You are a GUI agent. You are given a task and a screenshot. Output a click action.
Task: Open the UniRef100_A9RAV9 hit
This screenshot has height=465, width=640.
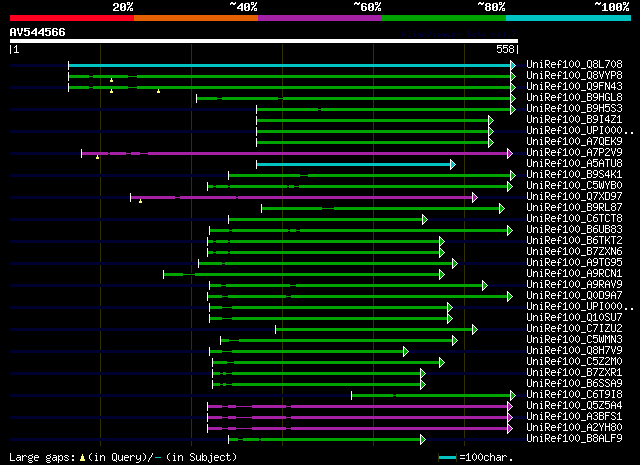point(574,285)
